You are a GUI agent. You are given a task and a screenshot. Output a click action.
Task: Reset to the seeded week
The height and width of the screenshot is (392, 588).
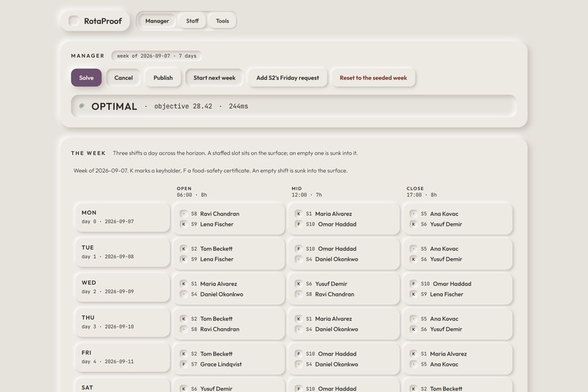point(373,77)
